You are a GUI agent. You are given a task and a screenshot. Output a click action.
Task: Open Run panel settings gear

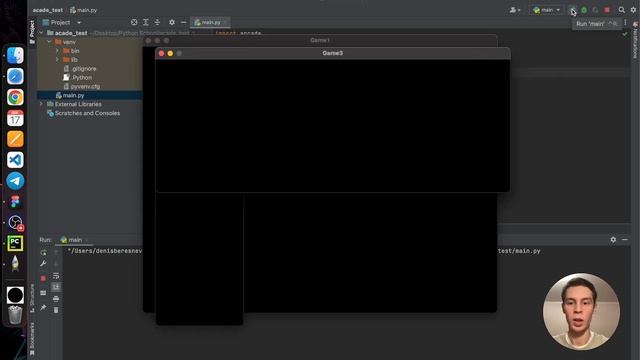tap(613, 240)
